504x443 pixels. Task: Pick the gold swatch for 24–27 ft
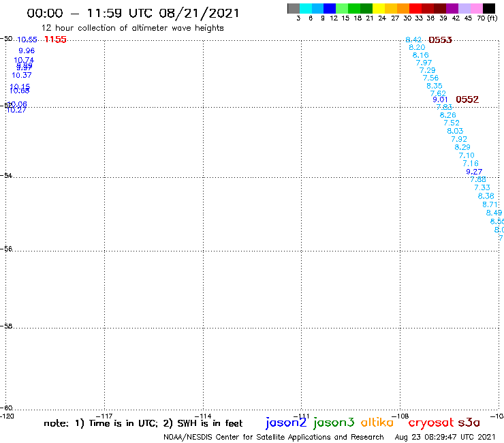click(x=391, y=8)
